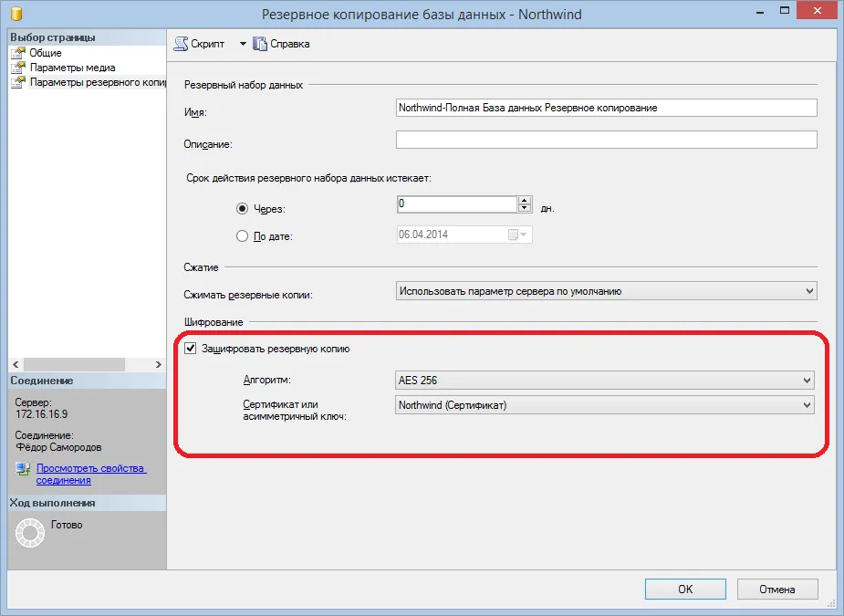Click the server address '172.16.16.9'

pos(41,414)
